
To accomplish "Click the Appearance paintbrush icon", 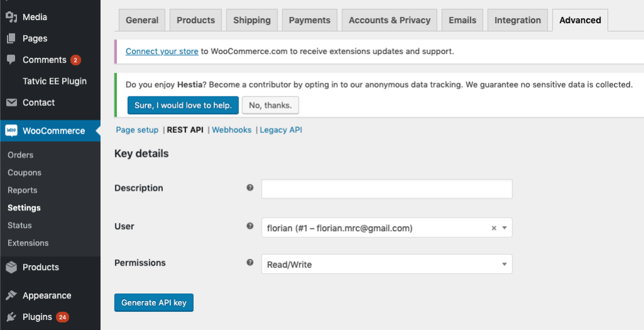I will coord(11,295).
